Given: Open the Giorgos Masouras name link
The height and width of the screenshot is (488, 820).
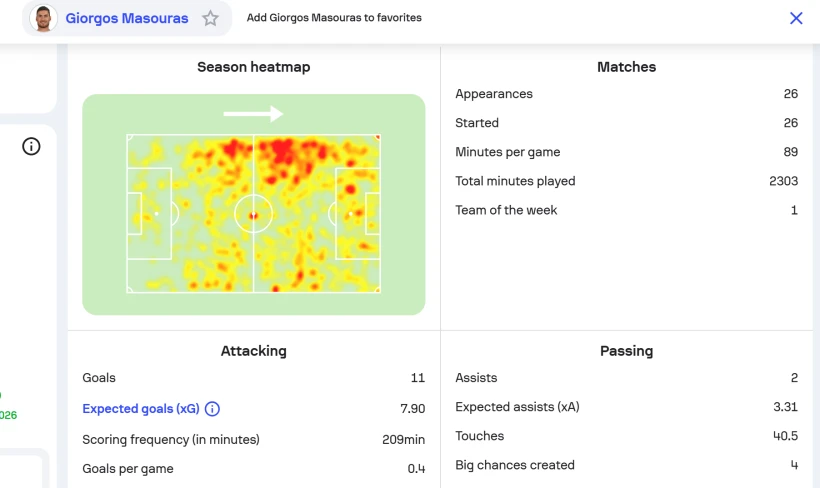Looking at the screenshot, I should click(x=126, y=18).
